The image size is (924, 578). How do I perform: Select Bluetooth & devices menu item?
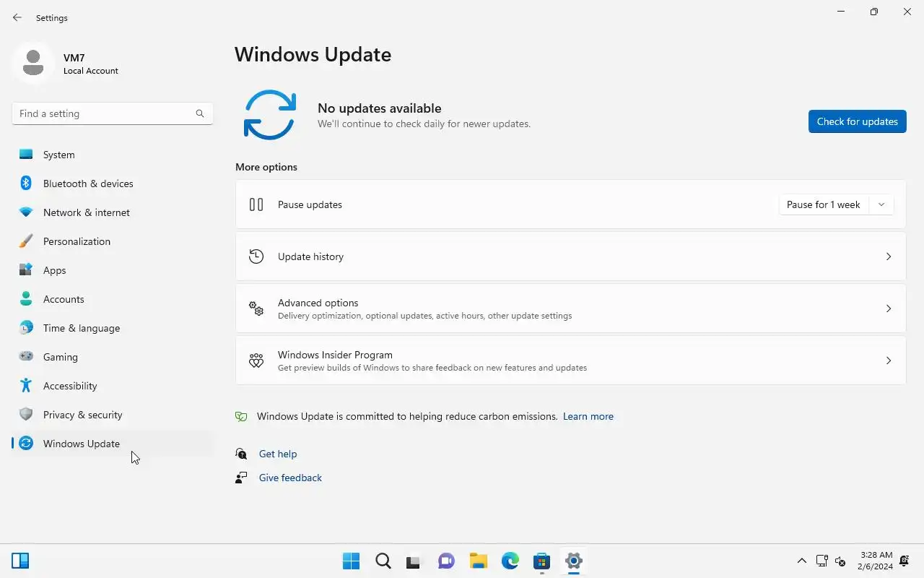112,184
